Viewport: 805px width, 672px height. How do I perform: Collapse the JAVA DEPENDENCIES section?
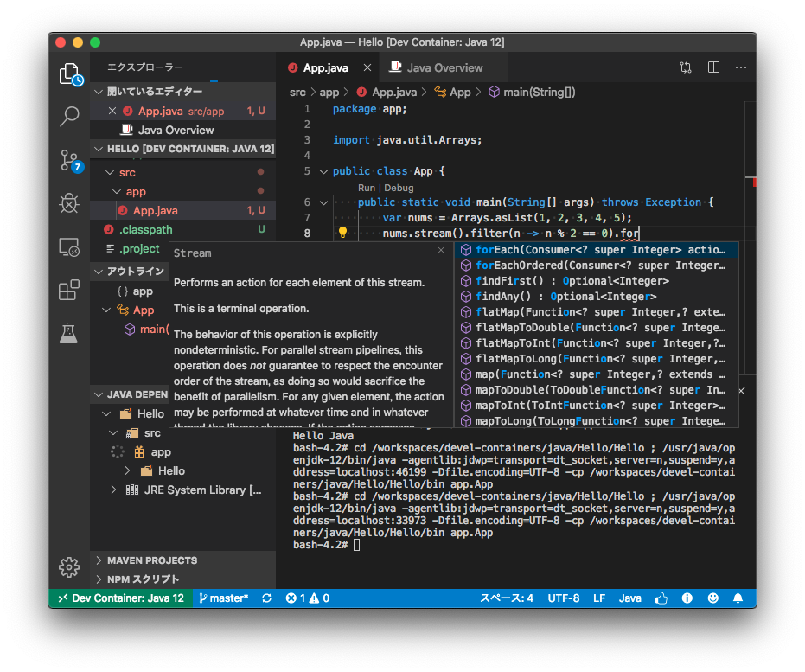pos(131,394)
